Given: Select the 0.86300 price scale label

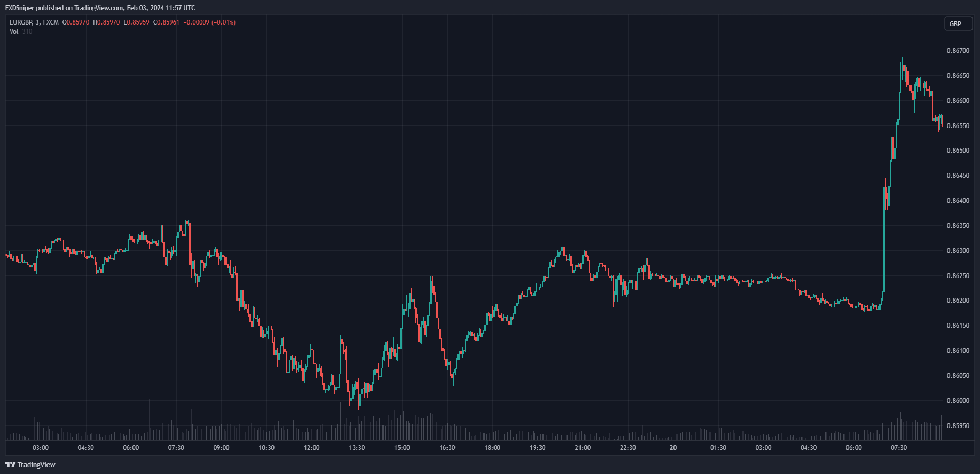Looking at the screenshot, I should pyautogui.click(x=958, y=251).
